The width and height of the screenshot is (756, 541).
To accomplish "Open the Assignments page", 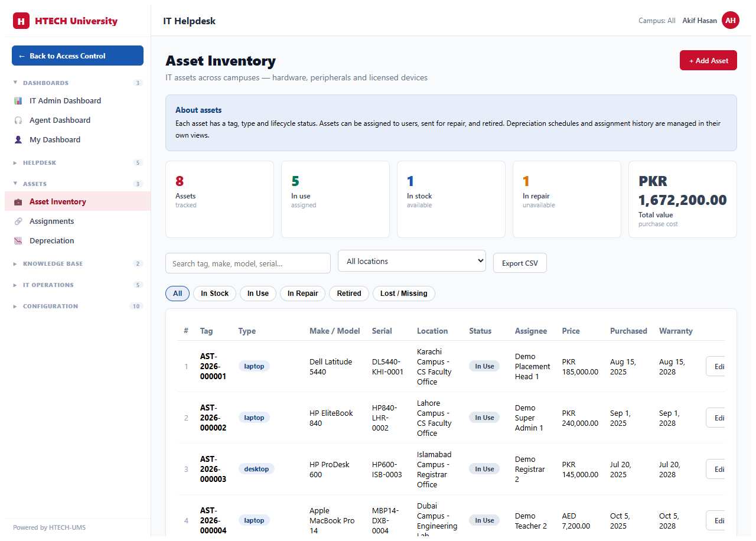I will tap(77, 221).
